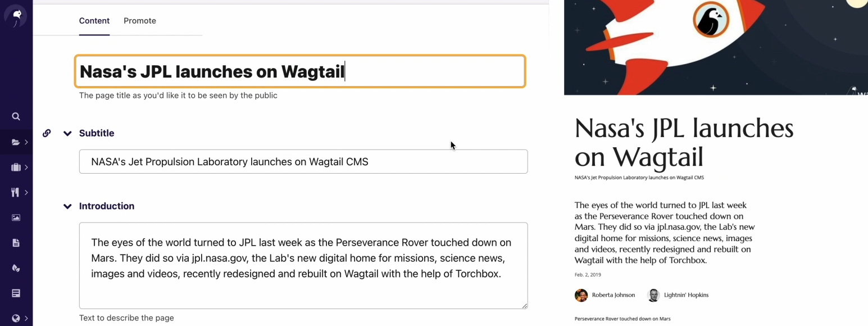
Task: Open the globe icon in sidebar
Action: coord(16,318)
